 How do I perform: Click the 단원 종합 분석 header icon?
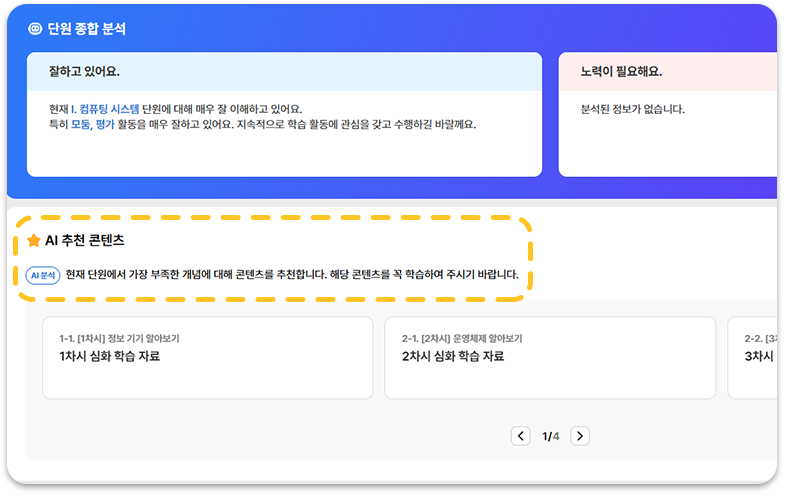pyautogui.click(x=35, y=29)
